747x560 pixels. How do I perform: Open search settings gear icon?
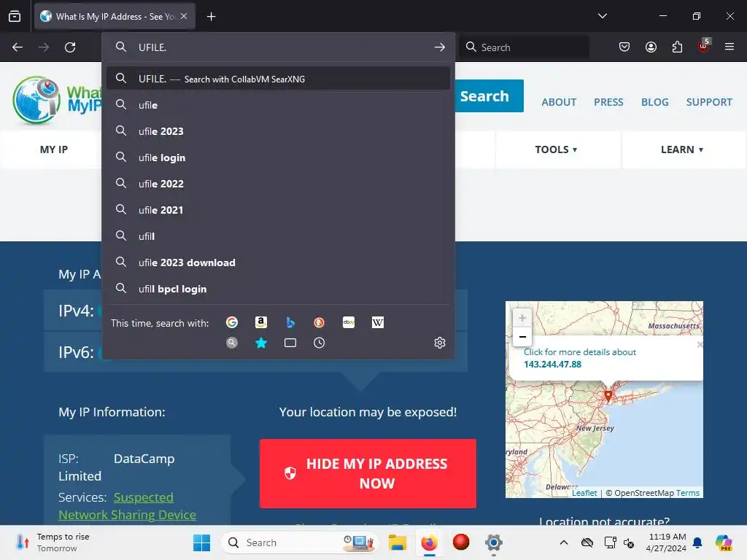point(440,343)
